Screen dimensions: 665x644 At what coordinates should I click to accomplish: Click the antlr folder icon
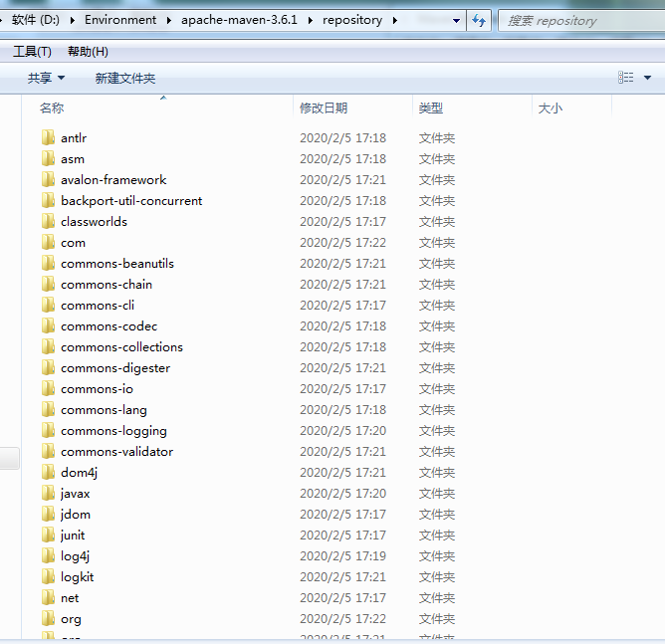point(48,137)
